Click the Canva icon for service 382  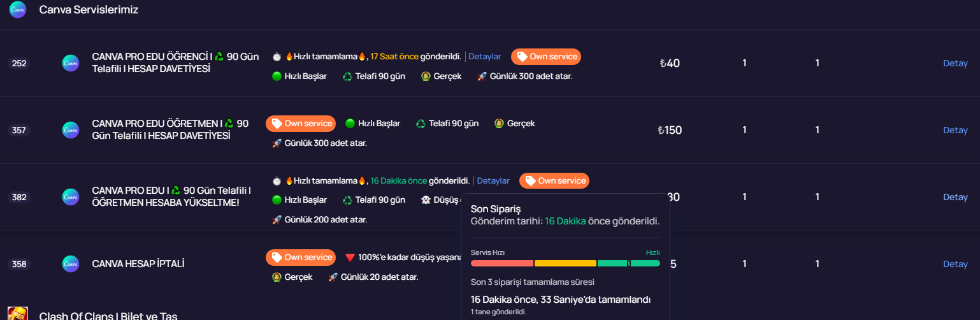click(x=70, y=197)
